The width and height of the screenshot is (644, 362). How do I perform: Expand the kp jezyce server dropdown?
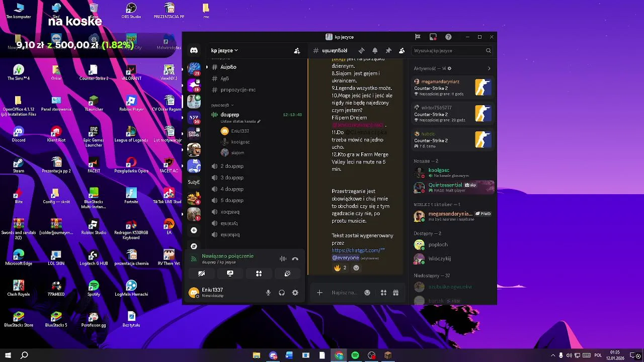[x=224, y=50]
